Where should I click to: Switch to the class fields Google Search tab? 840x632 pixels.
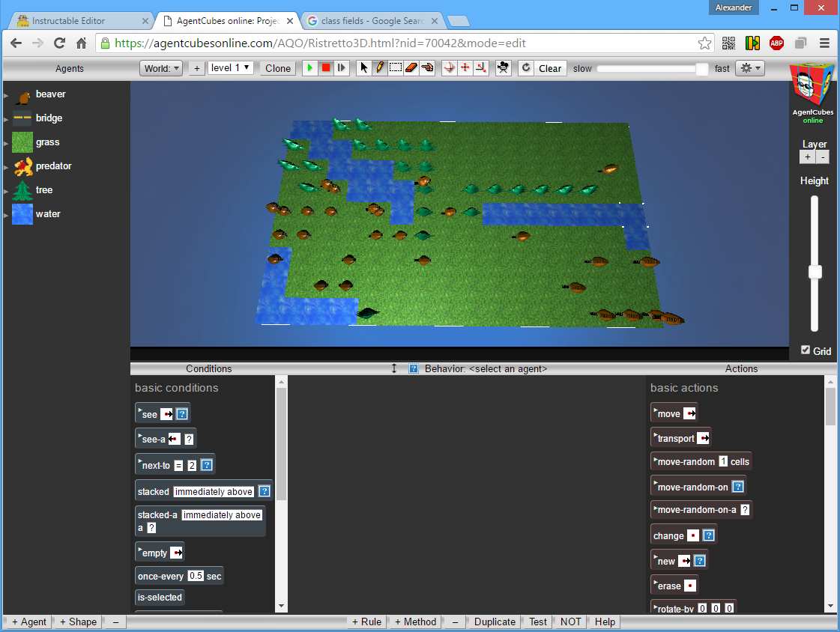[x=372, y=21]
